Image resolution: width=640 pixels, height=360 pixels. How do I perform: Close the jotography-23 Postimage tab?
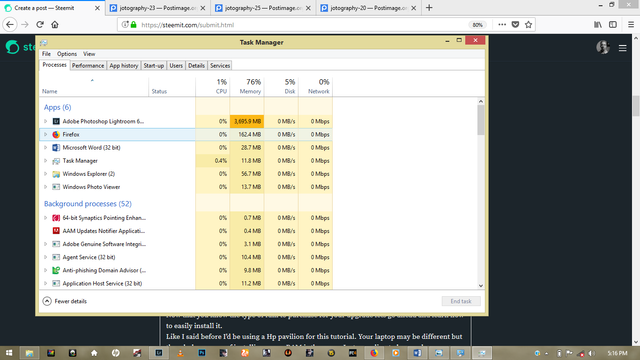(x=203, y=8)
